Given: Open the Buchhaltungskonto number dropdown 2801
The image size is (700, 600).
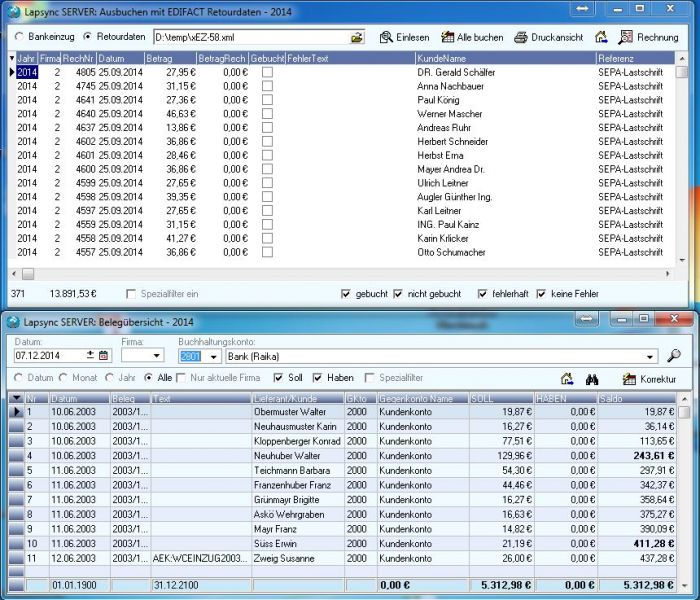Looking at the screenshot, I should coord(214,355).
